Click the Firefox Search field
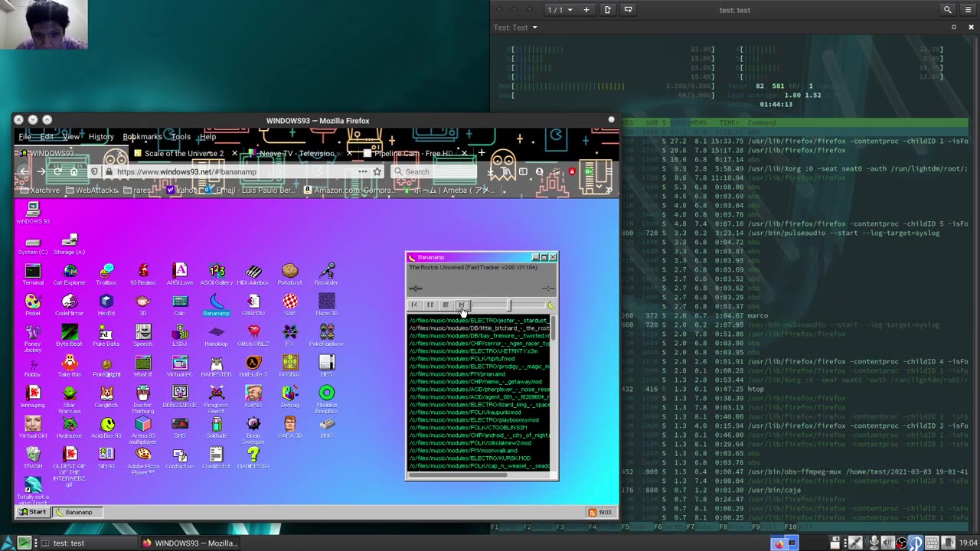The width and height of the screenshot is (980, 551). pos(436,171)
